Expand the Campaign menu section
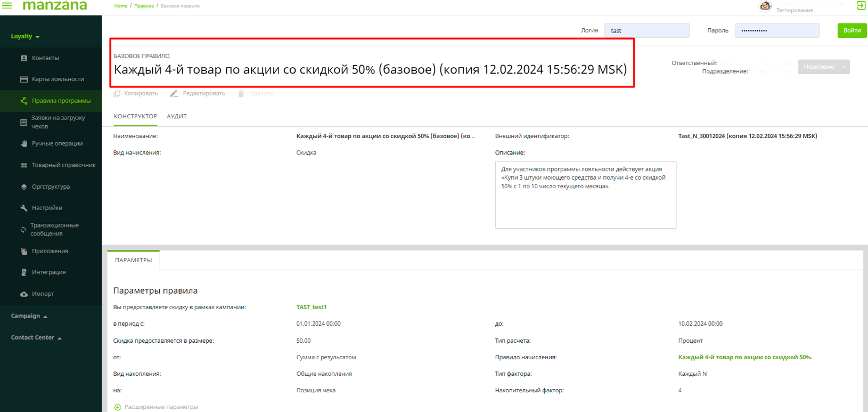868x412 pixels. coord(29,316)
